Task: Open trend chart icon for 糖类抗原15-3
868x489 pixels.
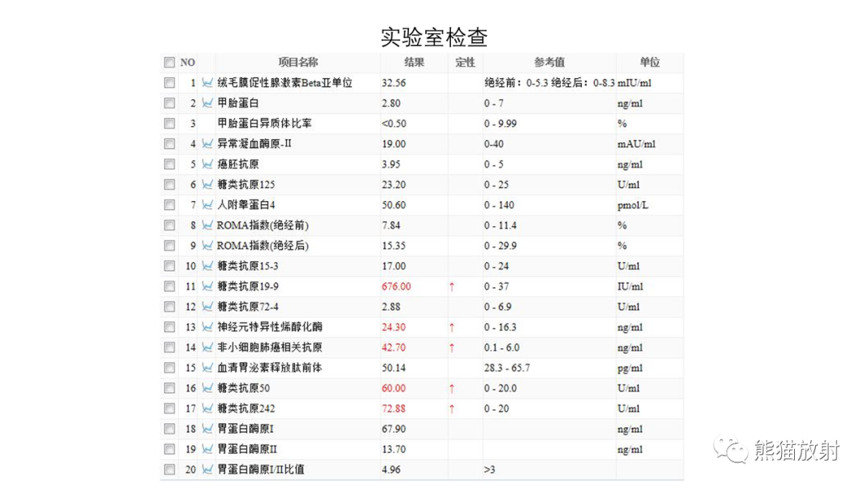Action: 207,266
